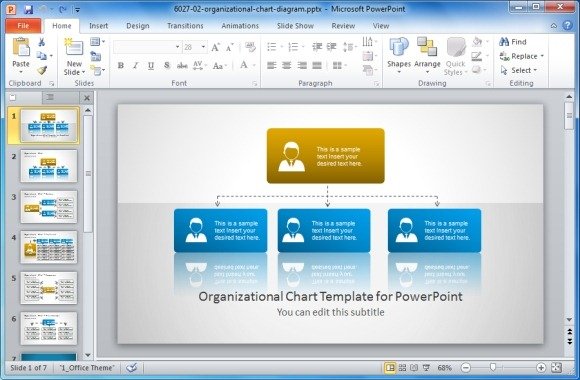Switch to Slide Sorter view icon
Screen dimensions: 580x380
[x=402, y=367]
